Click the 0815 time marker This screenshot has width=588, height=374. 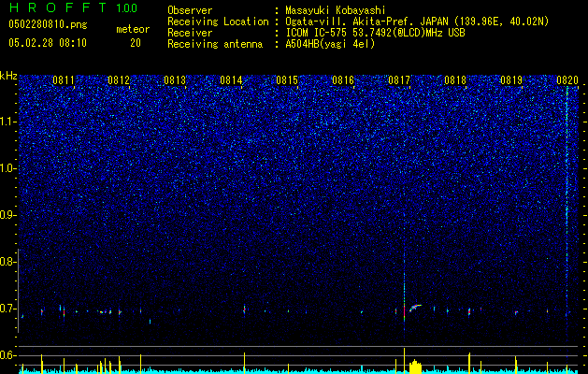(x=287, y=79)
